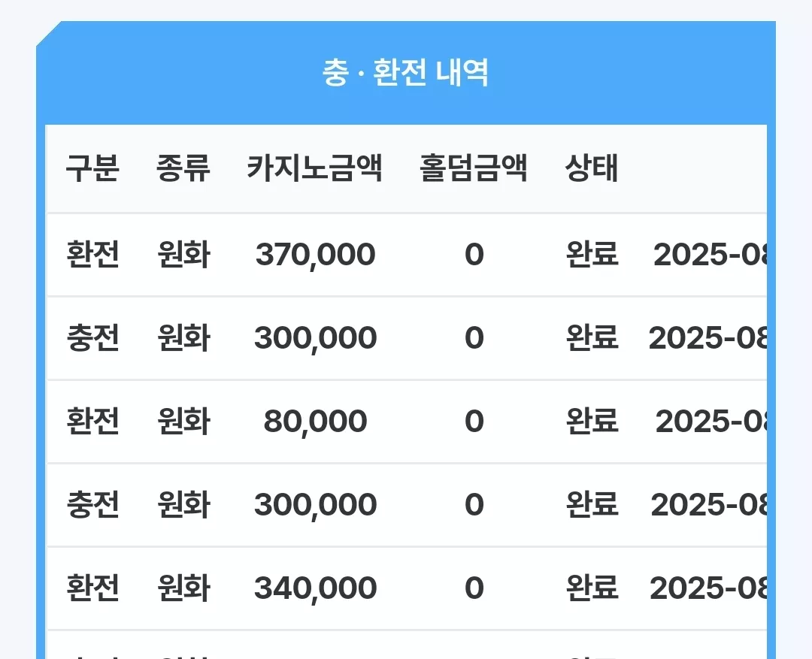Select the 370,000 casino amount cell
Image resolution: width=812 pixels, height=659 pixels.
315,255
